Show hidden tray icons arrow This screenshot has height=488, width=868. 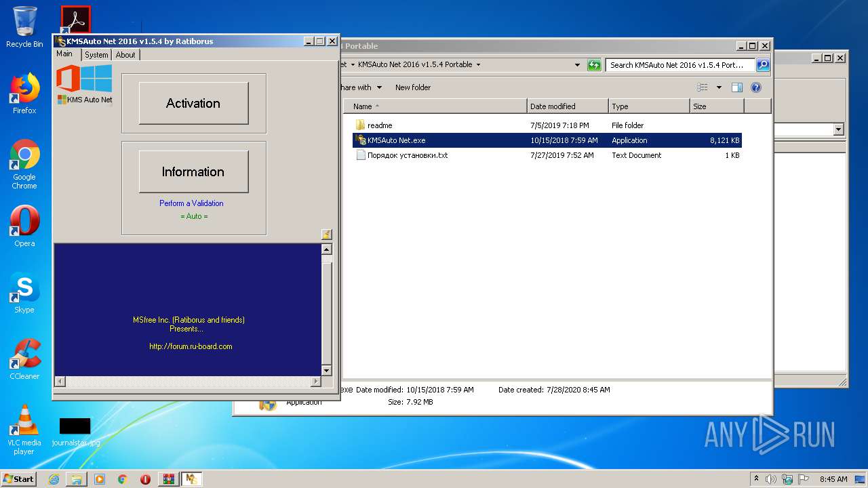tap(756, 479)
